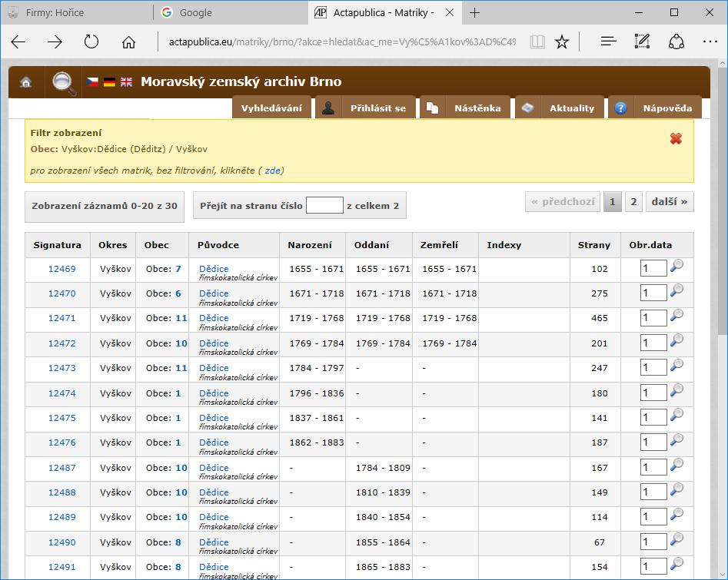The height and width of the screenshot is (580, 728).
Task: Click Obce: 8 link in row 12490
Action: [x=178, y=542]
